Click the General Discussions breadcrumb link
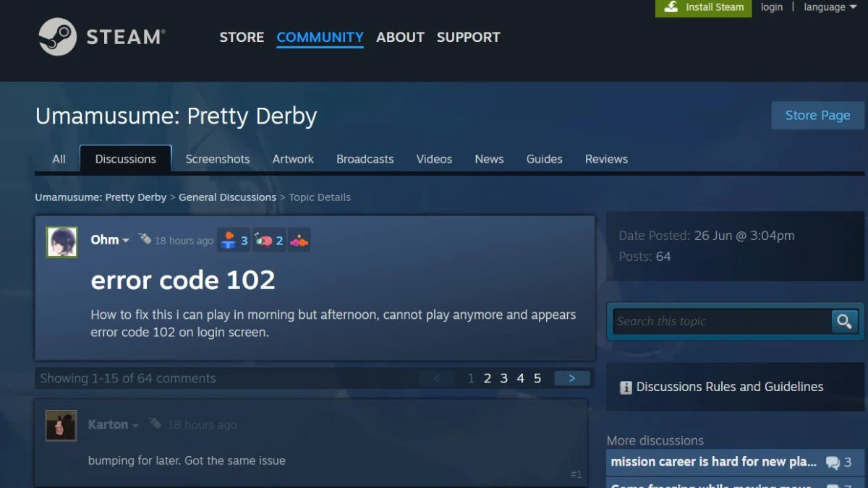 tap(227, 197)
